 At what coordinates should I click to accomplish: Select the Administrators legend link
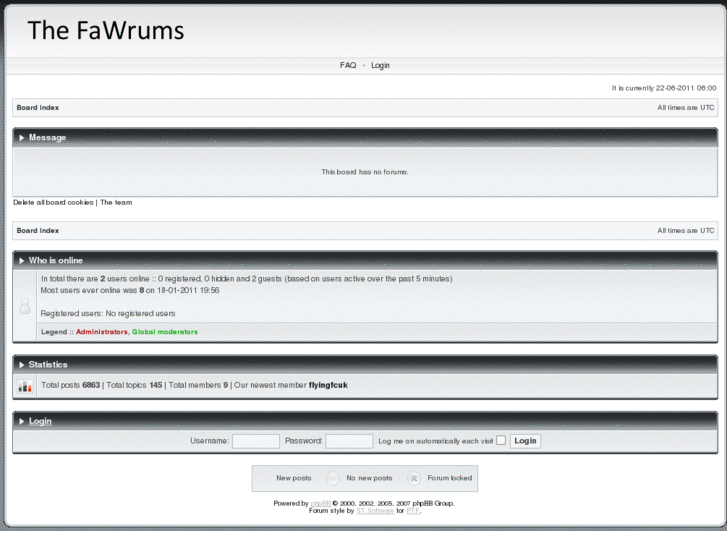point(102,332)
